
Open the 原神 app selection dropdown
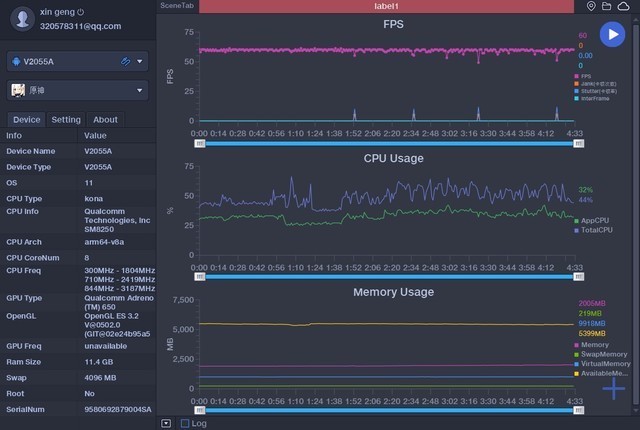pyautogui.click(x=140, y=91)
